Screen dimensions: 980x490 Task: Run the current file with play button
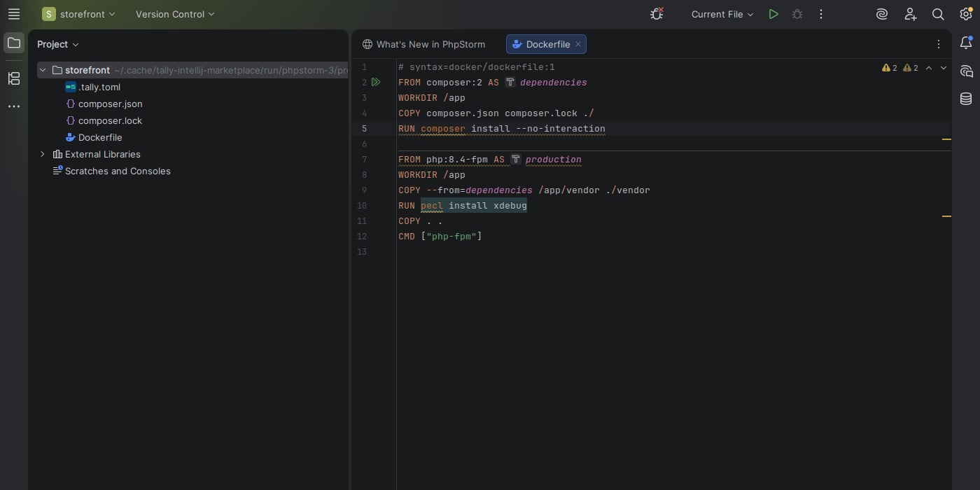point(773,14)
